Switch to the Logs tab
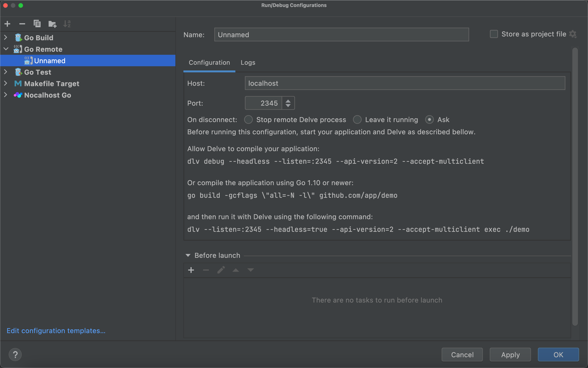Image resolution: width=588 pixels, height=368 pixels. coord(248,62)
